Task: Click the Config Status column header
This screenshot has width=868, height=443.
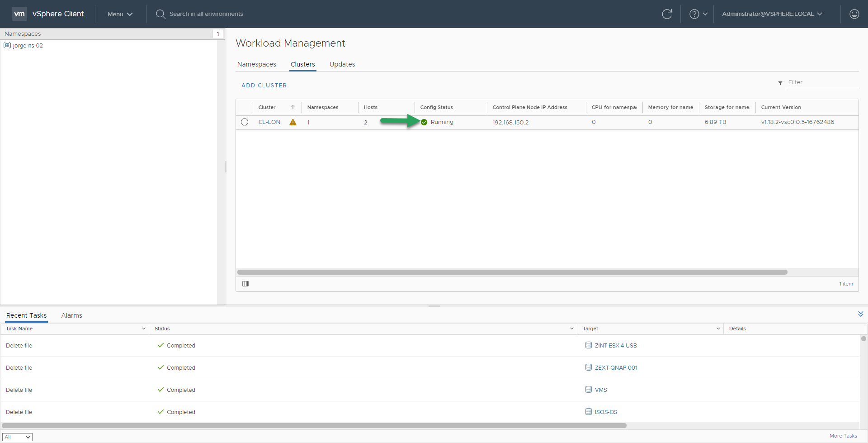Action: [x=437, y=107]
